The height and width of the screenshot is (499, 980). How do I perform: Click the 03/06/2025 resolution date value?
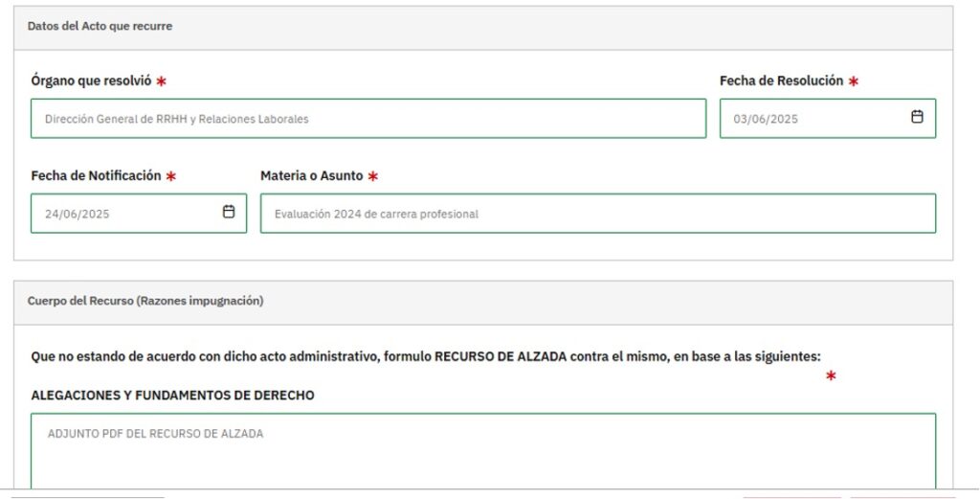766,120
